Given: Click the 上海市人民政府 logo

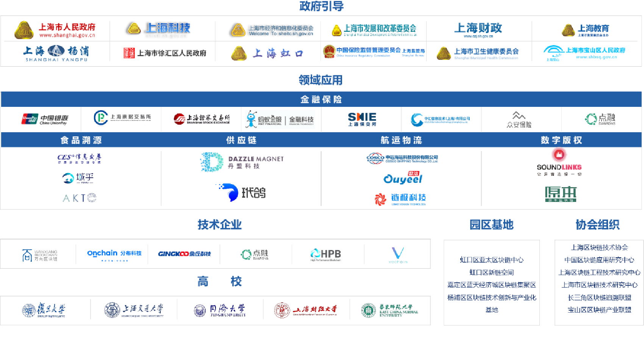Looking at the screenshot, I should point(55,30).
